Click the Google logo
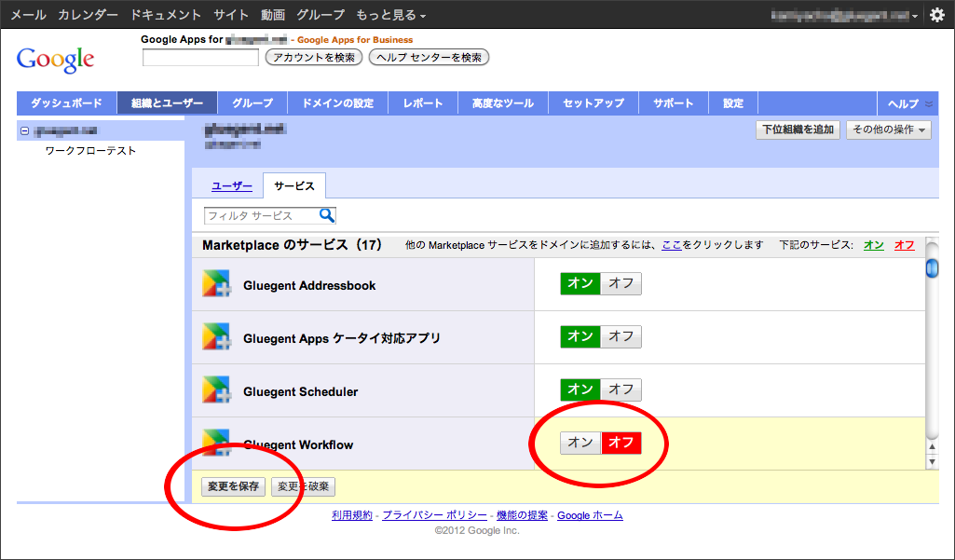The height and width of the screenshot is (560, 955). click(x=55, y=59)
